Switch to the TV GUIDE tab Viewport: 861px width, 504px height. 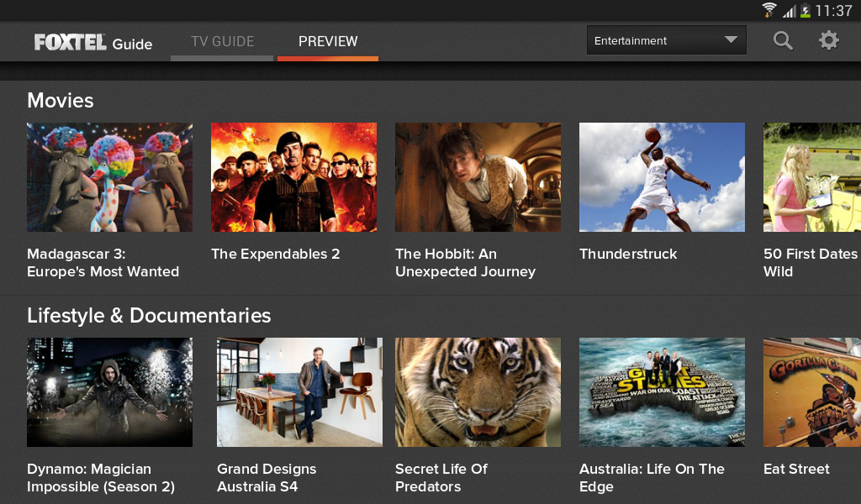click(x=222, y=42)
